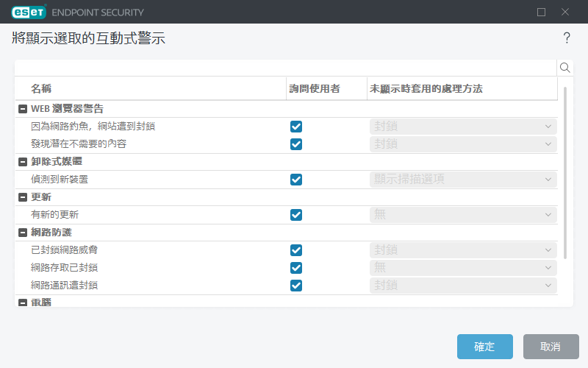Screen dimensions: 588x368
Task: Open action dropdown for 網路通訊遭封鎖
Action: [462, 286]
